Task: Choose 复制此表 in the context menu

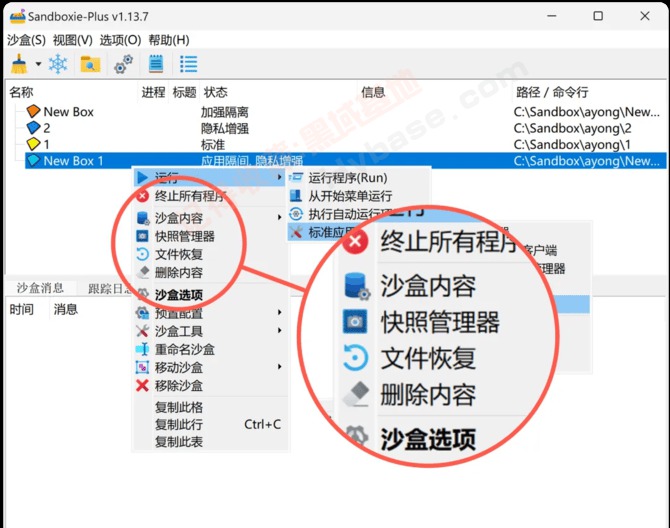Action: (212, 441)
